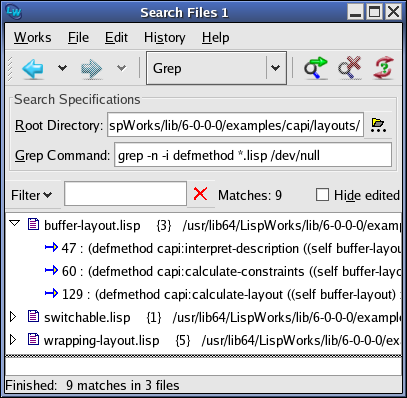The image size is (407, 398).
Task: Select the wrapping-layout.lisp file row
Action: click(203, 340)
